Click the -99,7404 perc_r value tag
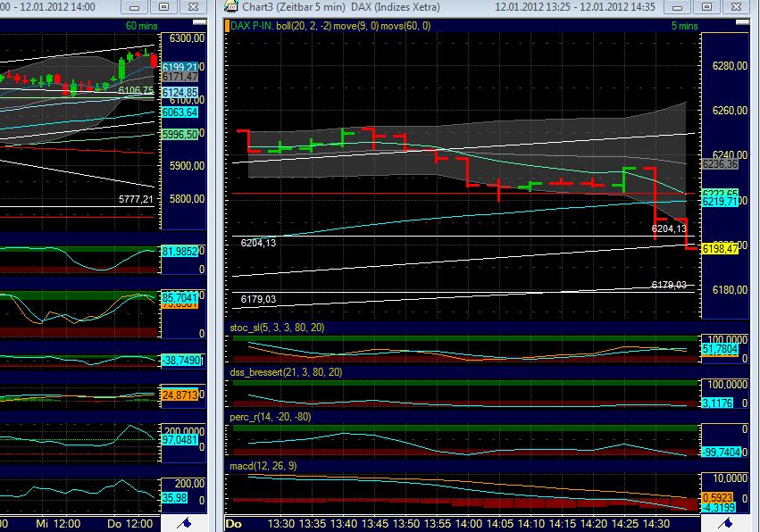The image size is (760, 532). click(x=722, y=452)
